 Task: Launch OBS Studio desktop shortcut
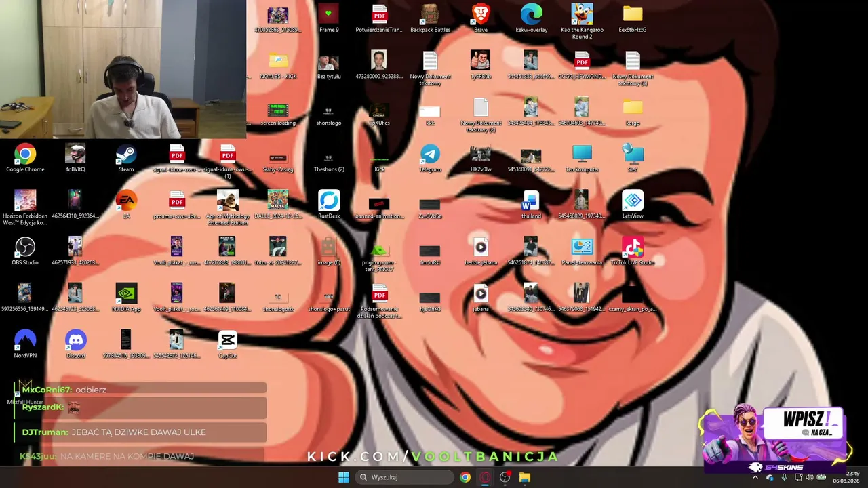point(25,251)
